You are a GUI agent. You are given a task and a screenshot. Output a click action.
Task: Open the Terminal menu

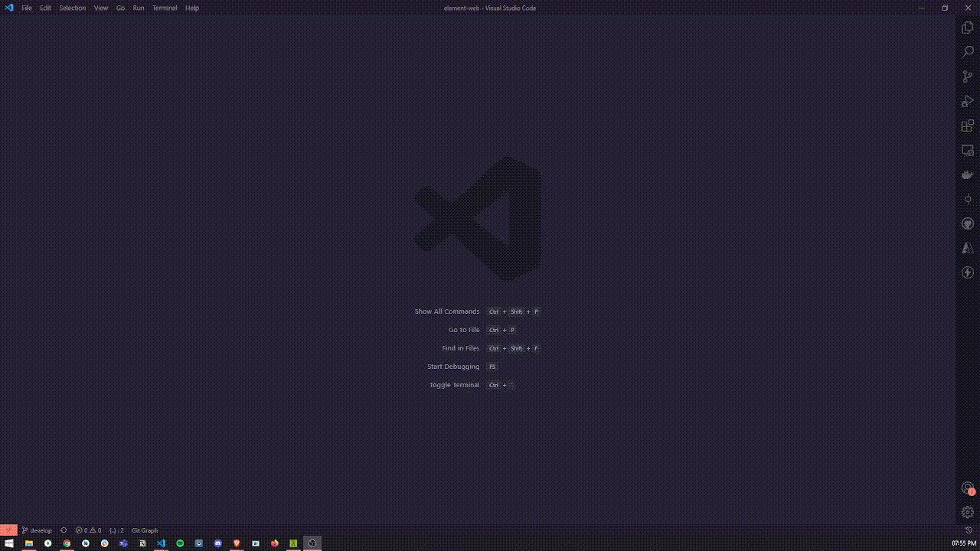coord(165,8)
